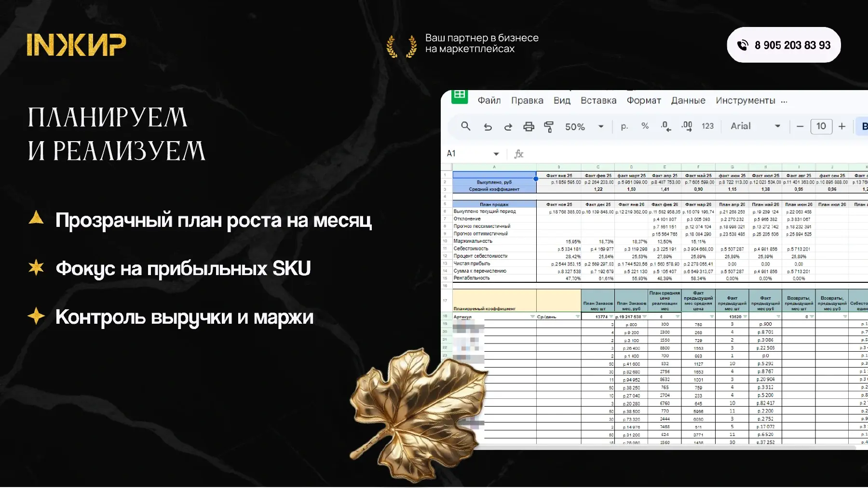The width and height of the screenshot is (868, 488).
Task: Open the 123 number formats menu
Action: [707, 126]
